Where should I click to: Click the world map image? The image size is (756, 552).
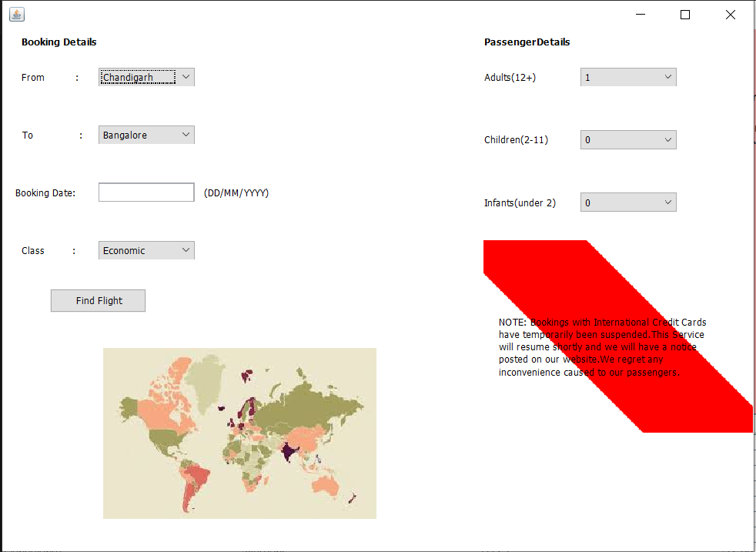coord(239,433)
